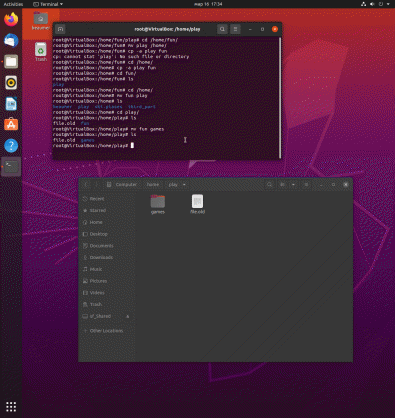Select the Terminal icon in the dock

11,167
